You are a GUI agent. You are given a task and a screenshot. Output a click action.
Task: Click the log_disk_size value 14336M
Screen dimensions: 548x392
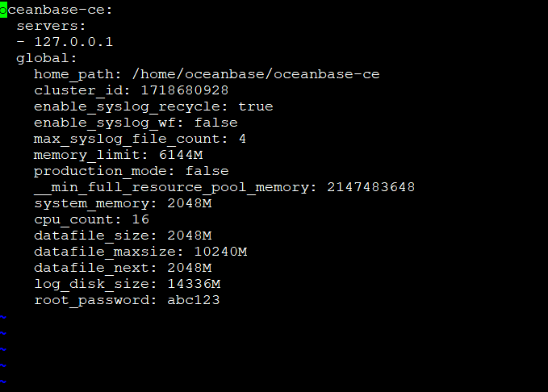click(x=194, y=284)
